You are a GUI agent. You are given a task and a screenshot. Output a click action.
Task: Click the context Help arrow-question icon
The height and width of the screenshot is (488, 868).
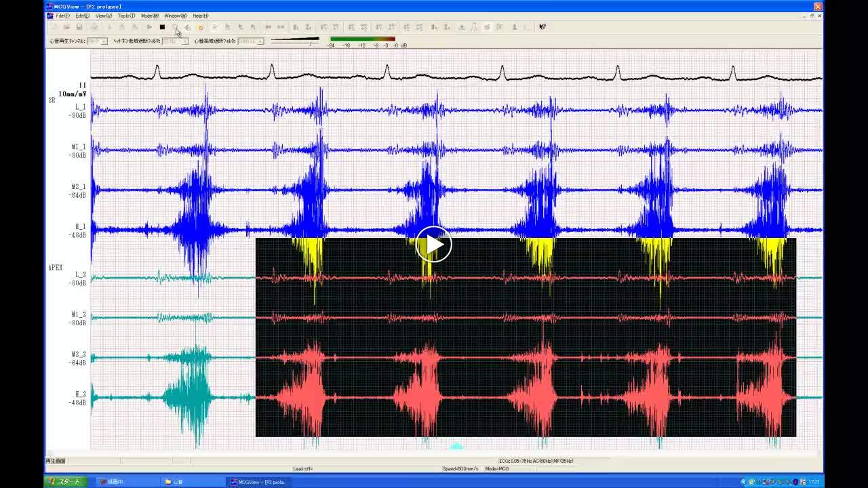tap(542, 27)
